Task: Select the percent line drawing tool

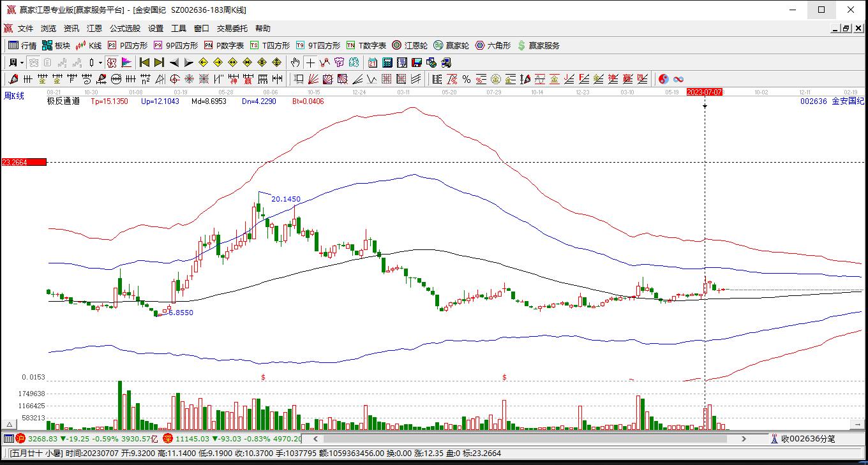Action: (x=467, y=79)
